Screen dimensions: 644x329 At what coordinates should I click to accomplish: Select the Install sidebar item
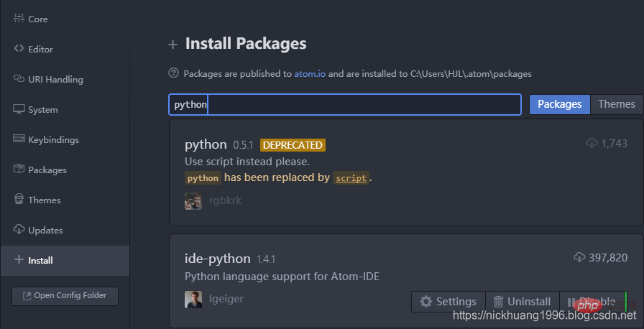coord(65,261)
